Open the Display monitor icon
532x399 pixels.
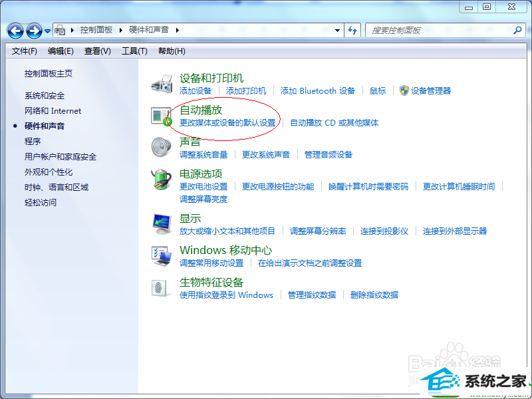pos(162,224)
